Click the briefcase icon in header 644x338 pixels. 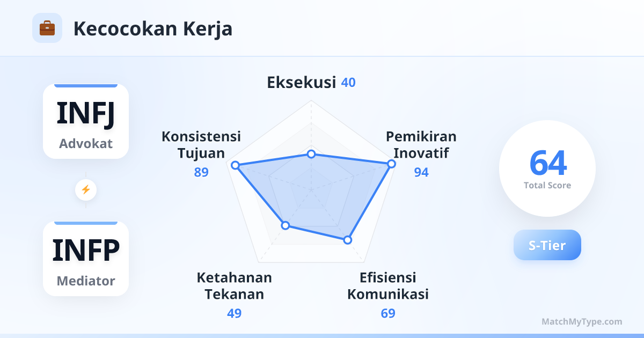[x=47, y=28]
